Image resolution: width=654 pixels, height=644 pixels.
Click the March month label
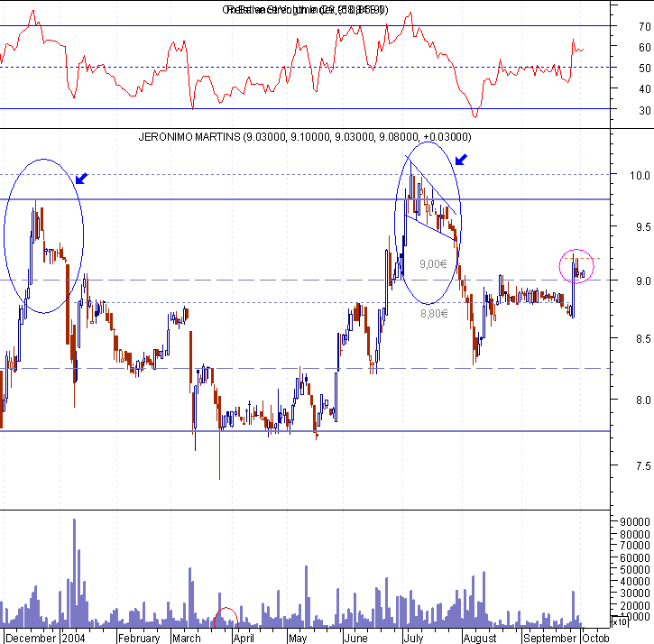click(x=187, y=639)
